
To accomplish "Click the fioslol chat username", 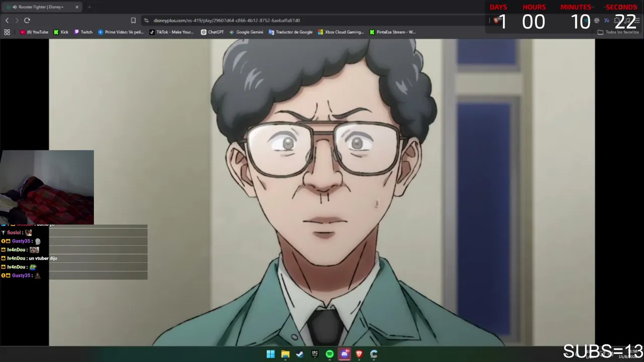I will tap(14, 233).
